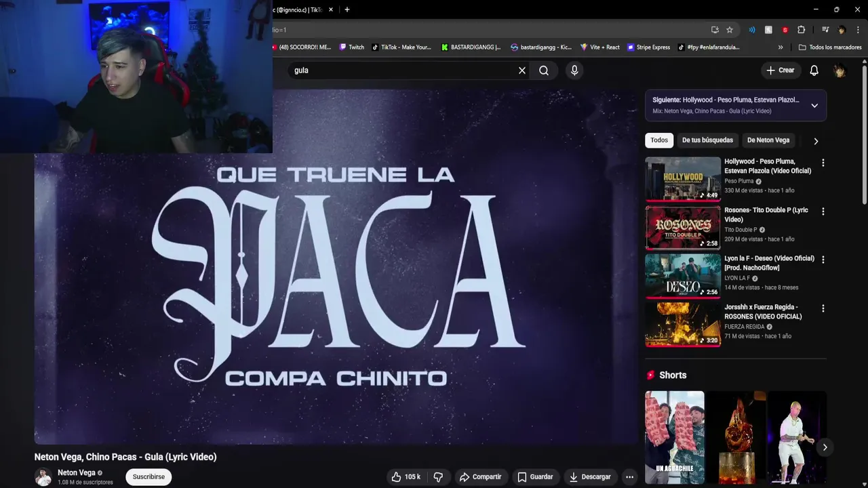Open YouTube notifications bell

(x=814, y=70)
